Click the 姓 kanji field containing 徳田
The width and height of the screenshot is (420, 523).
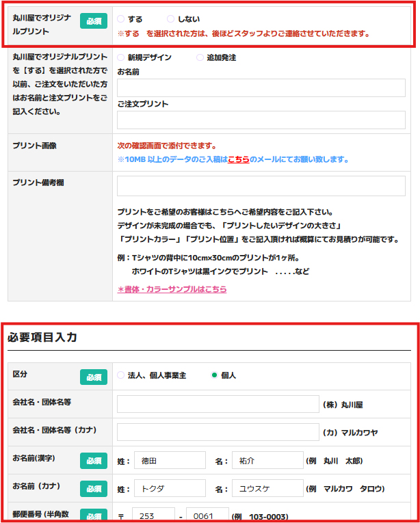[170, 460]
